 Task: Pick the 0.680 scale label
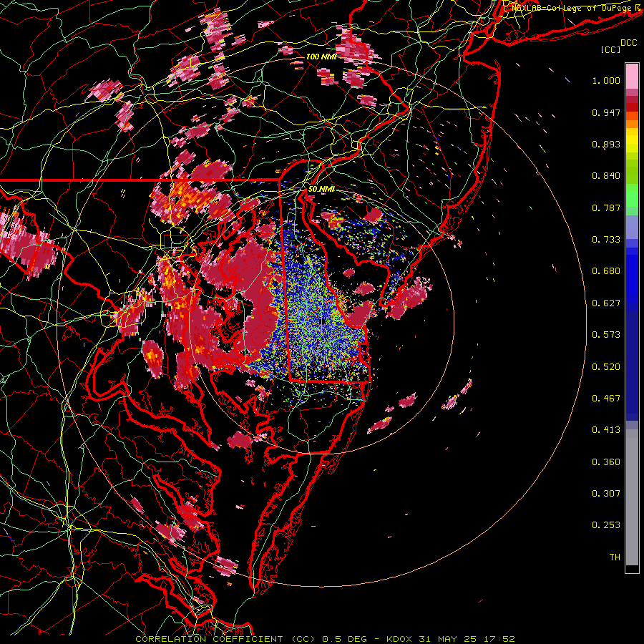click(606, 271)
